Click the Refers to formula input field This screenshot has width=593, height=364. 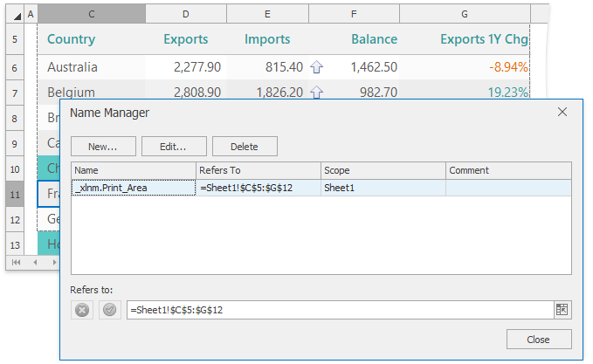[339, 309]
